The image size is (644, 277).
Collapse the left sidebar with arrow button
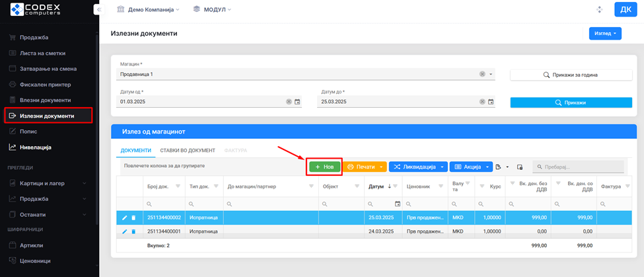click(x=98, y=10)
